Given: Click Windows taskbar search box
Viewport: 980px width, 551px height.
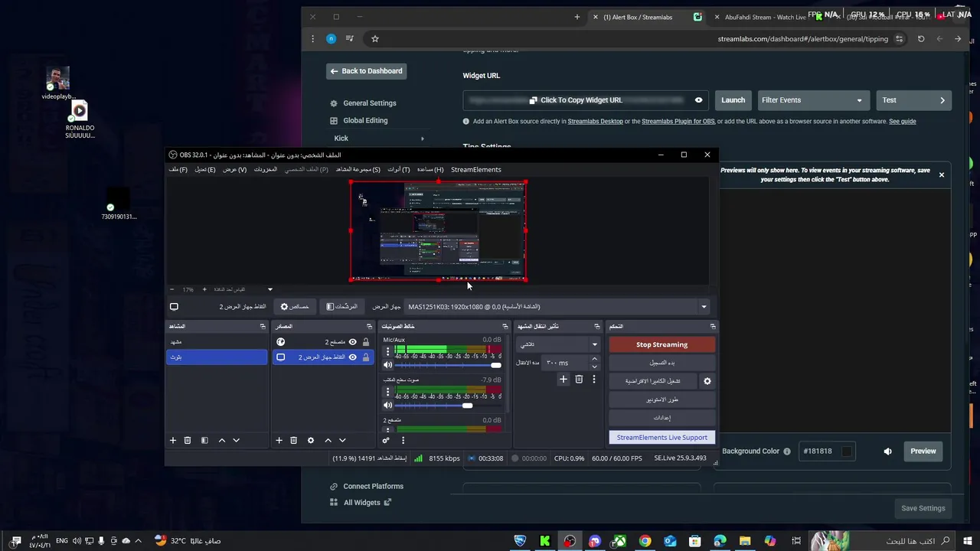Looking at the screenshot, I should pyautogui.click(x=904, y=541).
